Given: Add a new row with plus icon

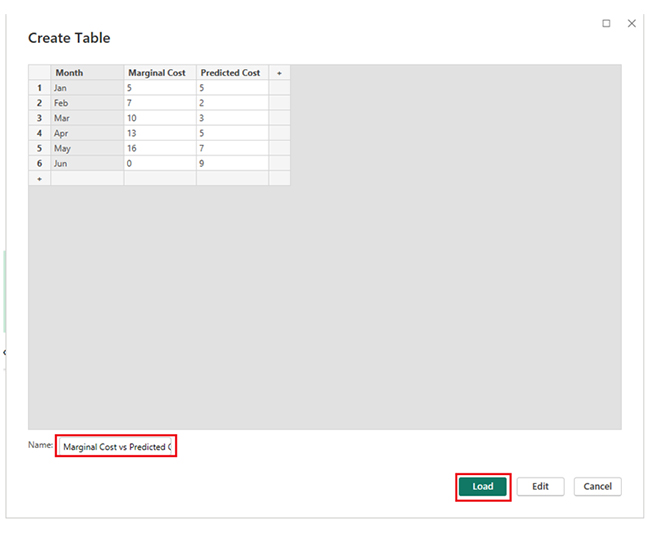Looking at the screenshot, I should 39,178.
